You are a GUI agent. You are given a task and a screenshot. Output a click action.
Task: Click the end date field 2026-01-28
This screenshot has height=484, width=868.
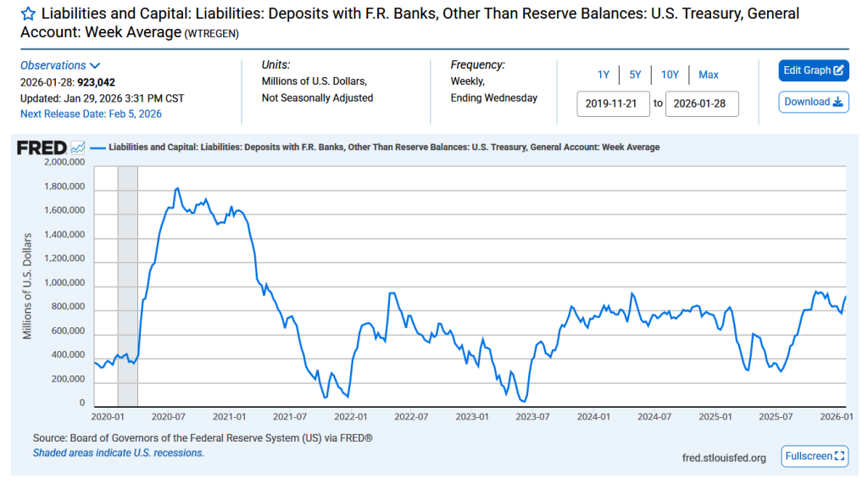[701, 103]
